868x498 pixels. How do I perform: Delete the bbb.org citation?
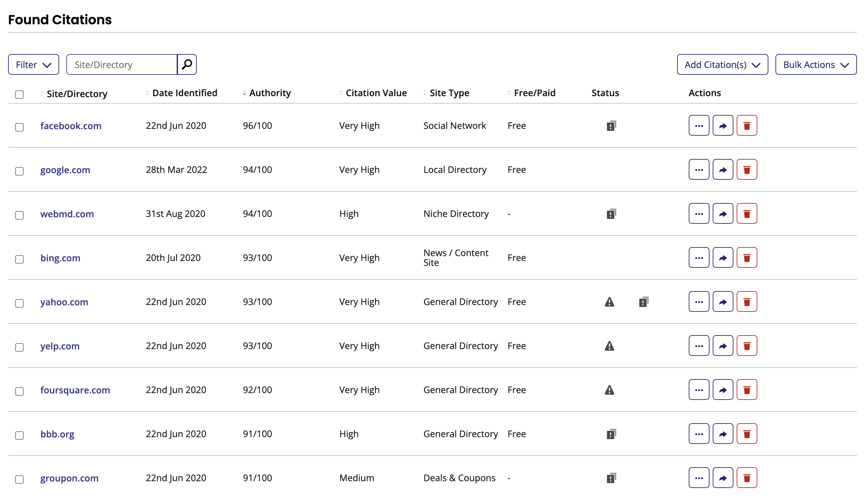(747, 434)
